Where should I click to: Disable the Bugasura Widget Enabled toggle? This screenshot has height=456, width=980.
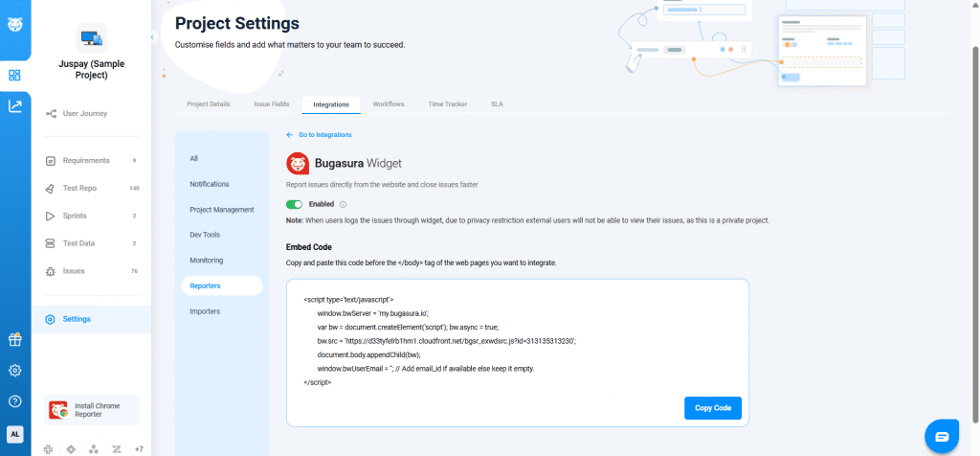coord(295,204)
